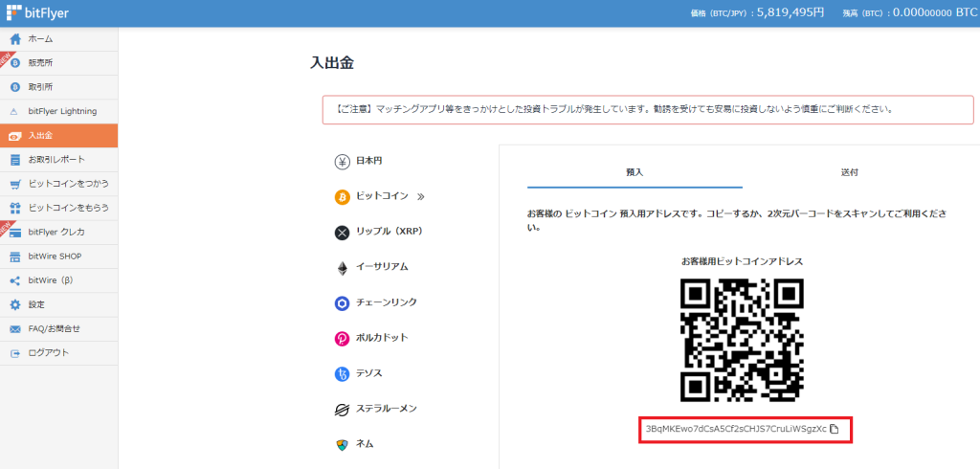The height and width of the screenshot is (469, 980).
Task: Click the bitWire SHOP store icon
Action: [x=15, y=257]
